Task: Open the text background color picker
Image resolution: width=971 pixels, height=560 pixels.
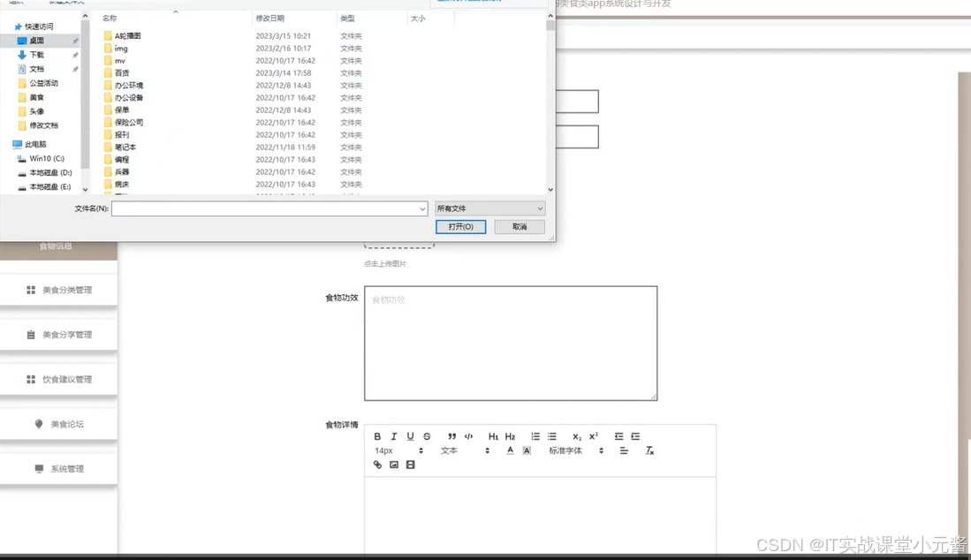Action: pyautogui.click(x=527, y=450)
